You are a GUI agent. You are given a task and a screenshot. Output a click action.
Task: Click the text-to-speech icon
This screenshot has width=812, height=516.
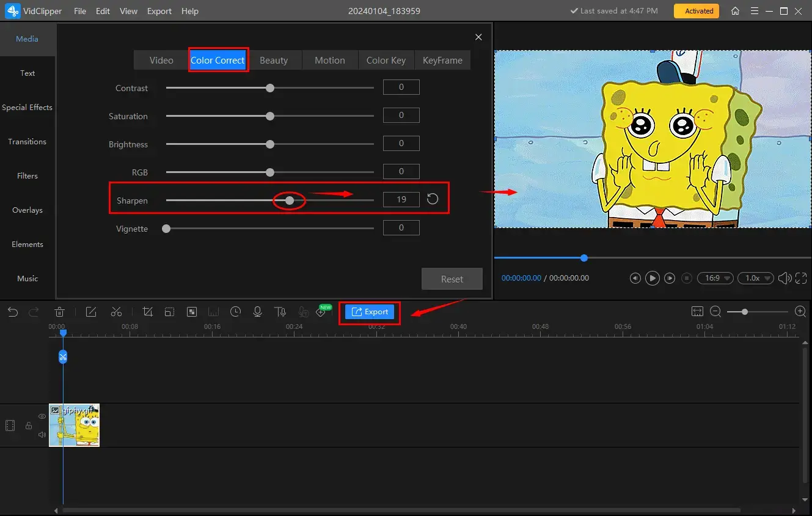pyautogui.click(x=280, y=312)
